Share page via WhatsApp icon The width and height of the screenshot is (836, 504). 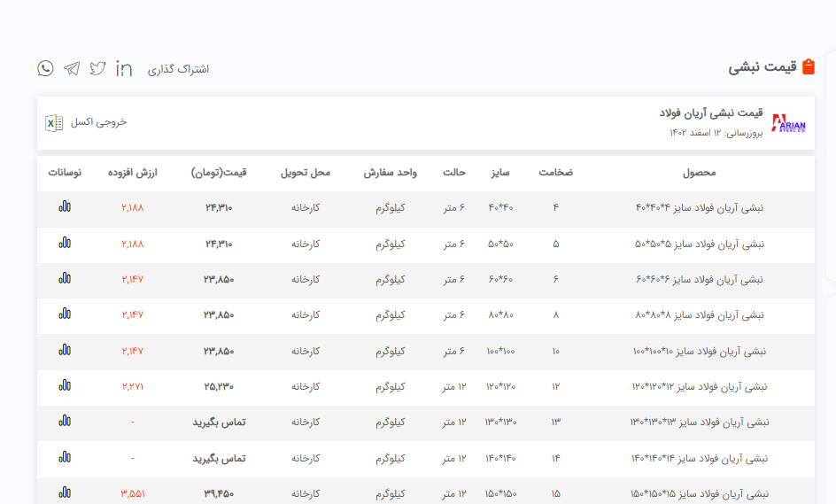click(x=45, y=68)
